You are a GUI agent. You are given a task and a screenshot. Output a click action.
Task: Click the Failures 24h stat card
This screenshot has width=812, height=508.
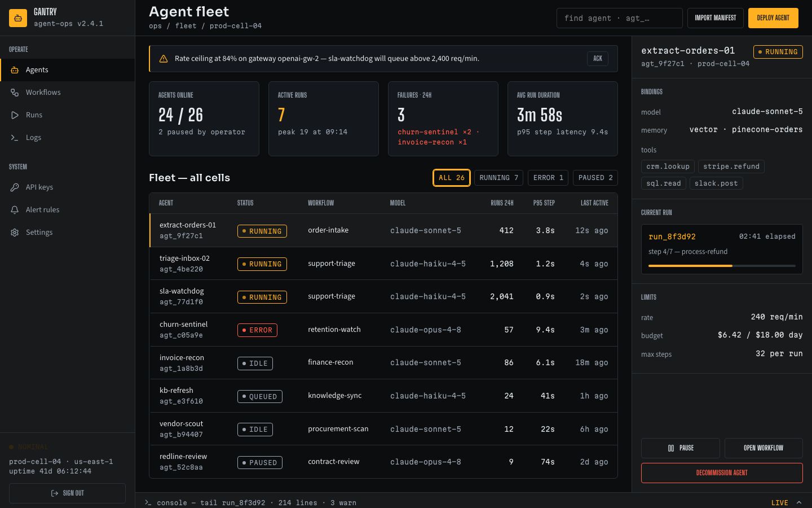point(443,119)
